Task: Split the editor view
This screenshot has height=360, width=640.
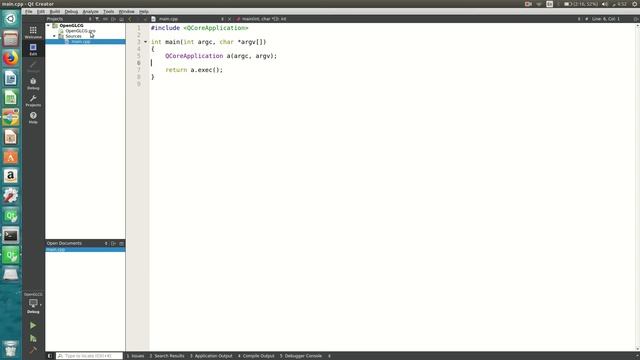Action: click(636, 19)
